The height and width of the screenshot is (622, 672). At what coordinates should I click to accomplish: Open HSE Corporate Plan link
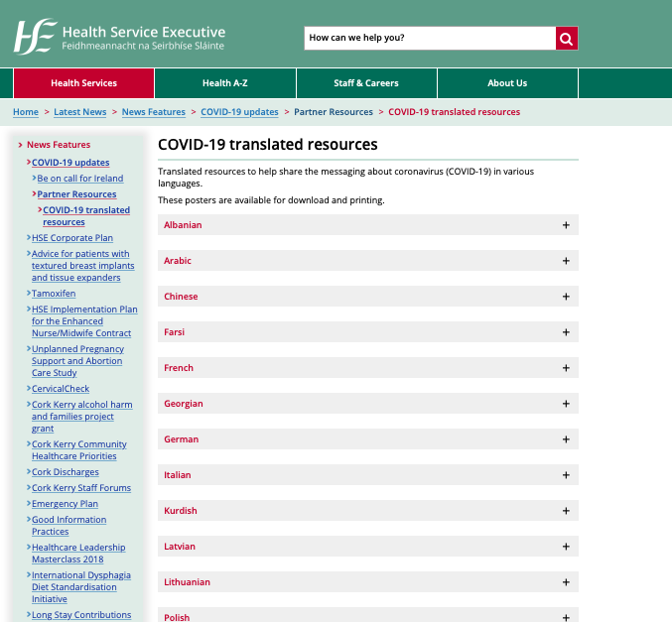[72, 238]
